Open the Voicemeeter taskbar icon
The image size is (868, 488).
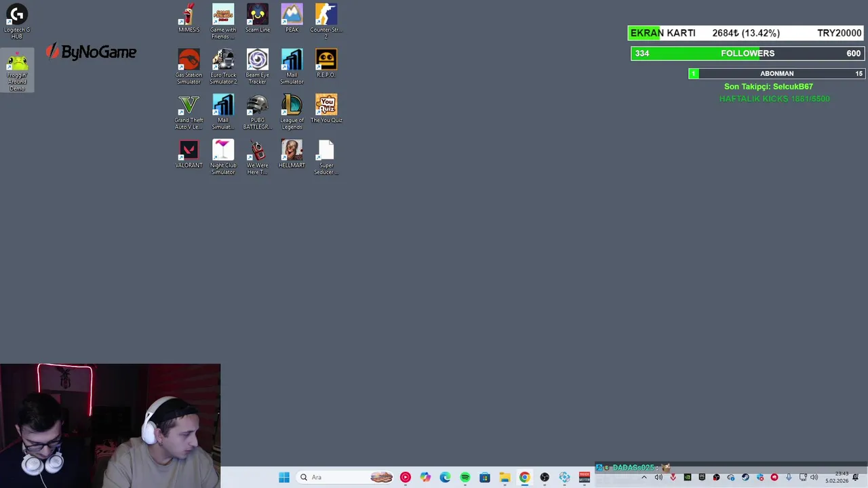(x=585, y=477)
